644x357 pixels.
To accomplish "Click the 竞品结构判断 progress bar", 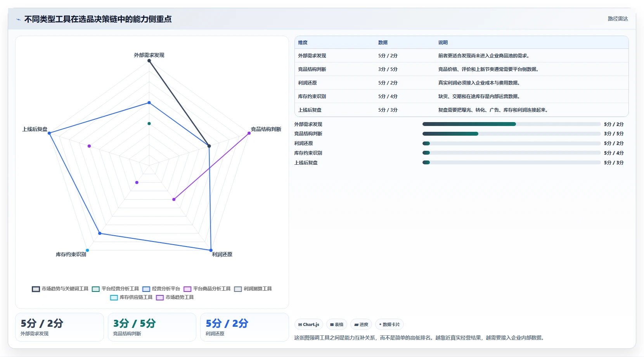I will pyautogui.click(x=511, y=134).
